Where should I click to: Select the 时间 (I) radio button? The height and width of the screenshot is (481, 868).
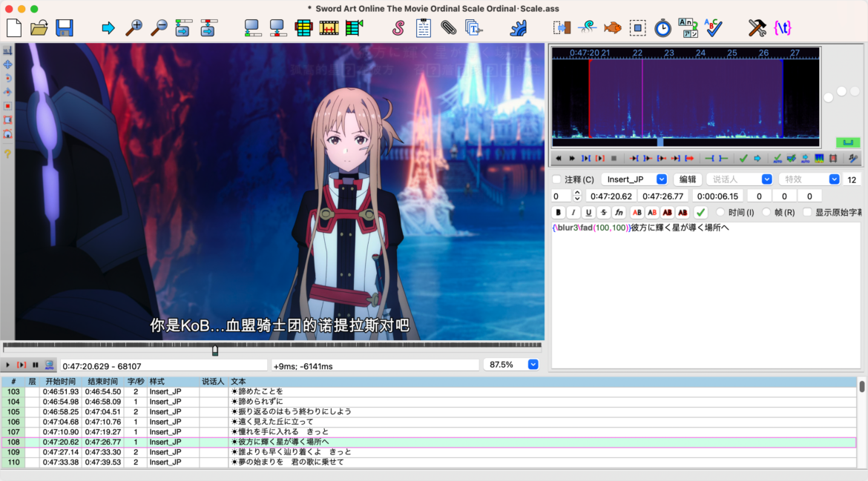click(x=720, y=212)
